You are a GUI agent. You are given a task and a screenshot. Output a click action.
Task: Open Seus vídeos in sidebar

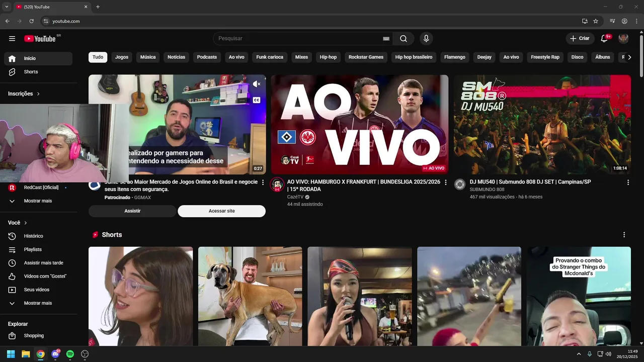pyautogui.click(x=38, y=290)
